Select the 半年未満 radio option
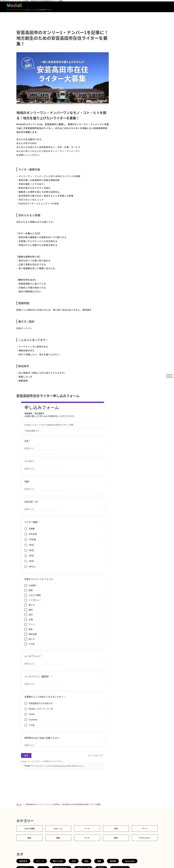 (26, 534)
